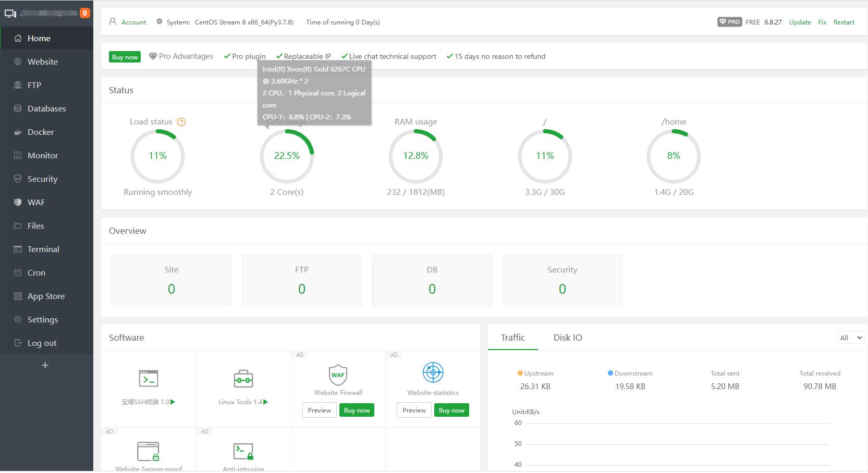Image resolution: width=868 pixels, height=473 pixels.
Task: Open the All network interface dropdown
Action: (850, 338)
